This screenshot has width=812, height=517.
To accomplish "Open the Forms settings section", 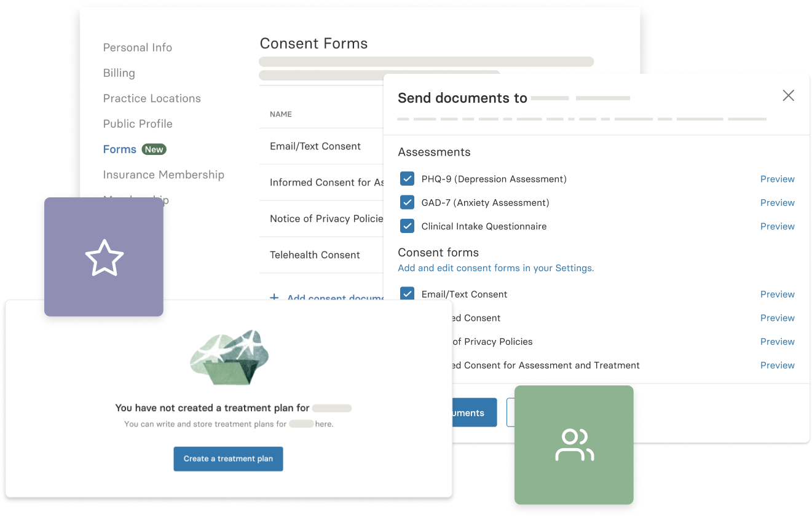I will pos(120,149).
